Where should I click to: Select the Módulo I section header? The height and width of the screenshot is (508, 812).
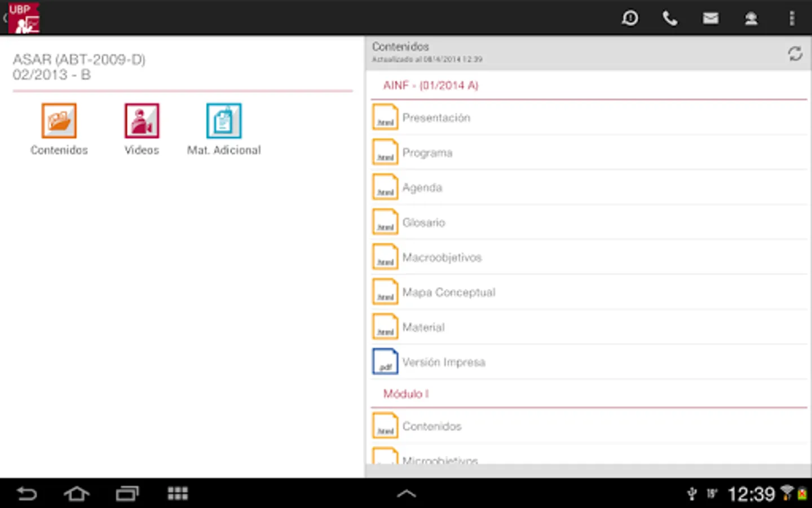(x=406, y=394)
